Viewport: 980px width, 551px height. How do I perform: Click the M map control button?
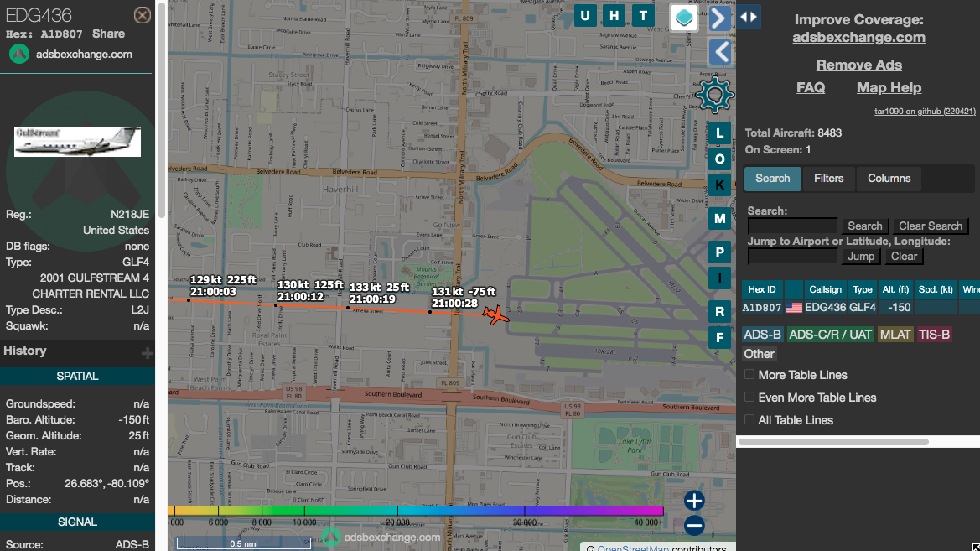pyautogui.click(x=719, y=219)
